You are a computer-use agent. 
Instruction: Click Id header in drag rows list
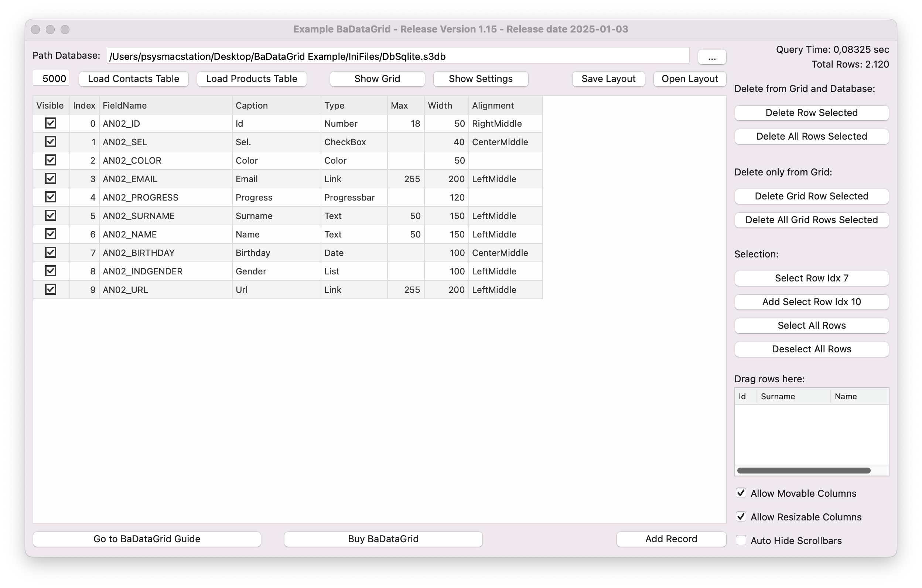click(x=746, y=396)
